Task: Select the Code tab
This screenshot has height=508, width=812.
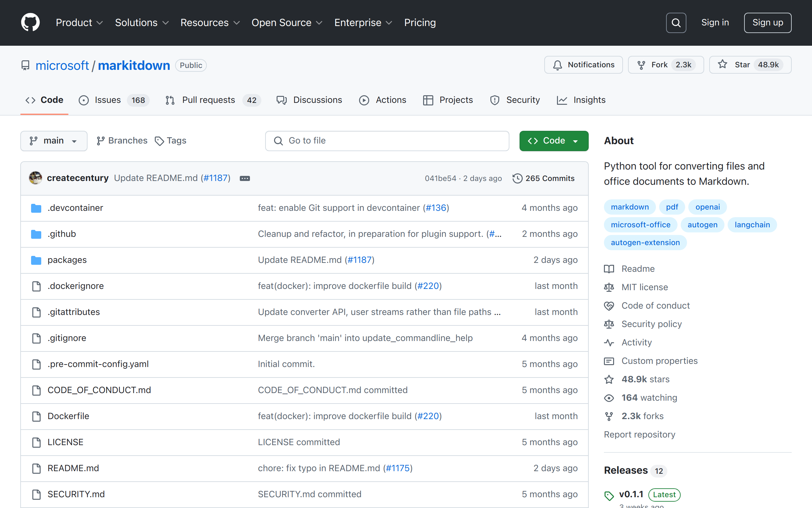Action: tap(44, 100)
